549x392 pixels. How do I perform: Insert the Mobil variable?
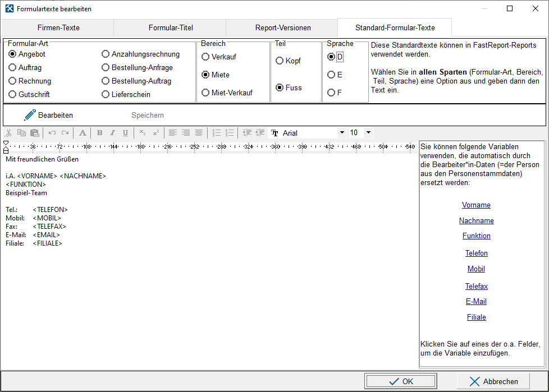[x=476, y=269]
